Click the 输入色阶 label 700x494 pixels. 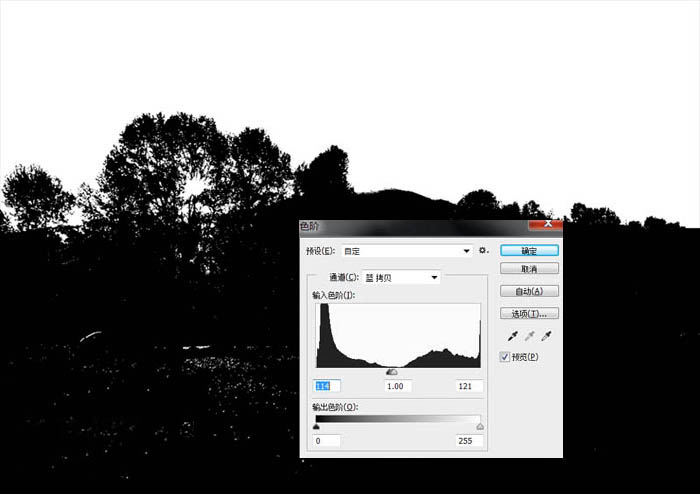tap(333, 295)
